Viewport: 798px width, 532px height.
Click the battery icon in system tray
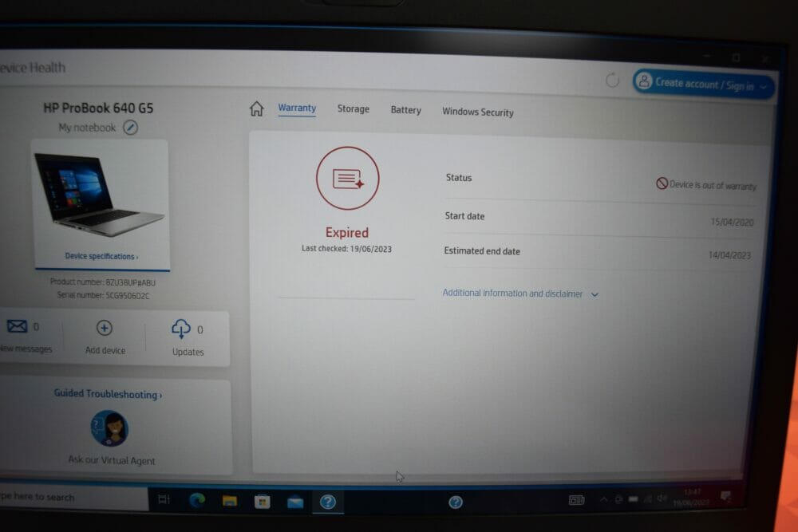[633, 499]
